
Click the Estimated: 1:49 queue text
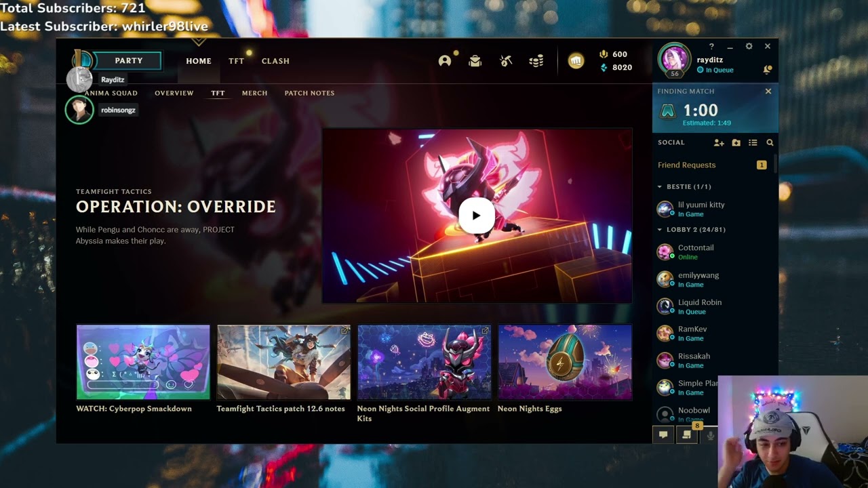tap(707, 123)
